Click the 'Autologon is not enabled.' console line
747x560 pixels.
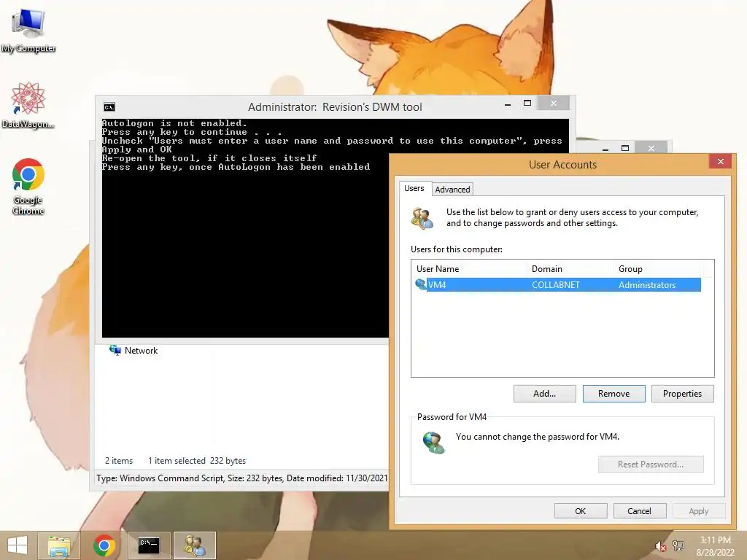174,123
